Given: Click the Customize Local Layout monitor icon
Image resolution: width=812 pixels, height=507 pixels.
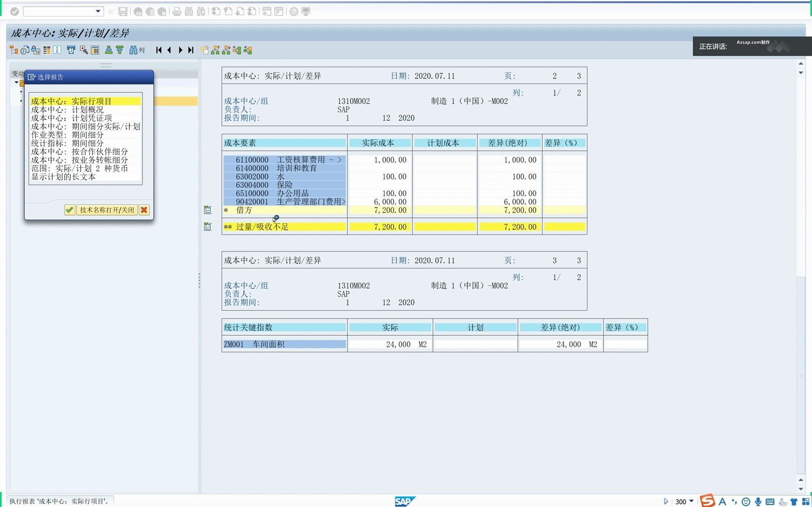Looking at the screenshot, I should click(306, 12).
